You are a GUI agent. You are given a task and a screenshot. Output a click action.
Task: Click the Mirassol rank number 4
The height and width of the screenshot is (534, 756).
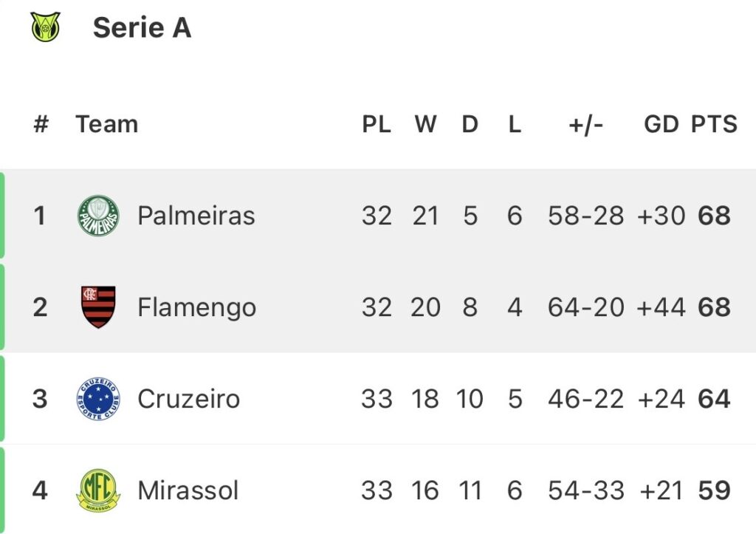click(x=40, y=490)
